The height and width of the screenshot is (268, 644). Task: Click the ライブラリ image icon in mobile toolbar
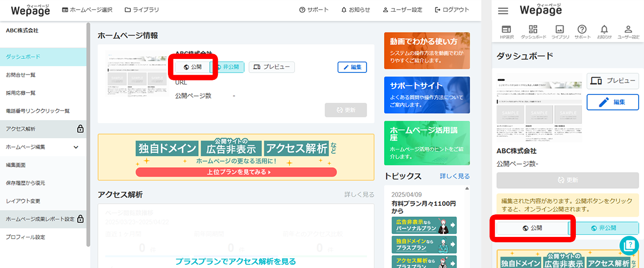(560, 32)
